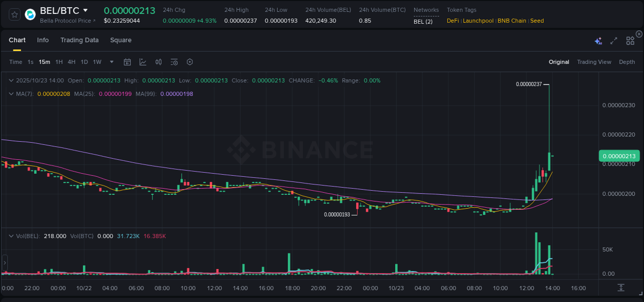Open the chart settings hexagon icon
Viewport: 644px width, 302px height.
(190, 62)
